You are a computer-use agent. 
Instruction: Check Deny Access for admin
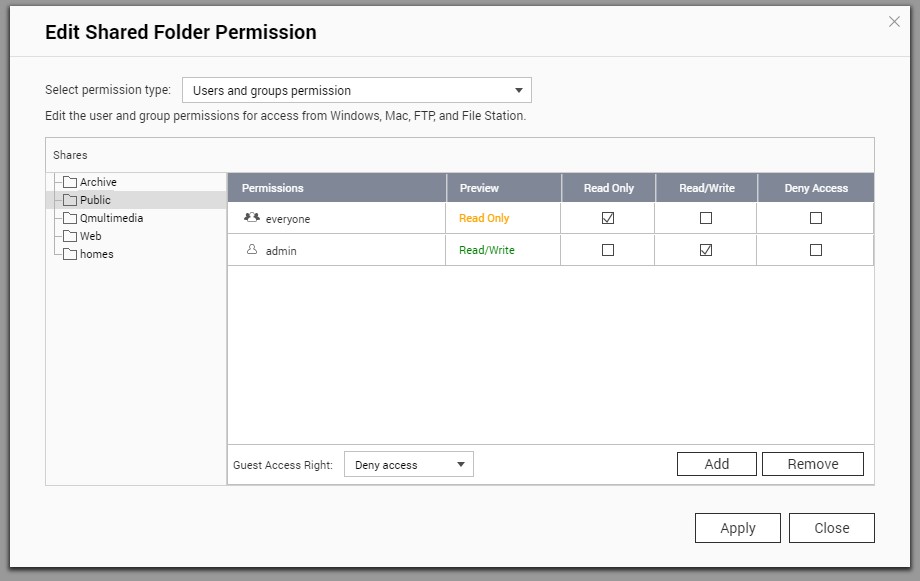[816, 250]
